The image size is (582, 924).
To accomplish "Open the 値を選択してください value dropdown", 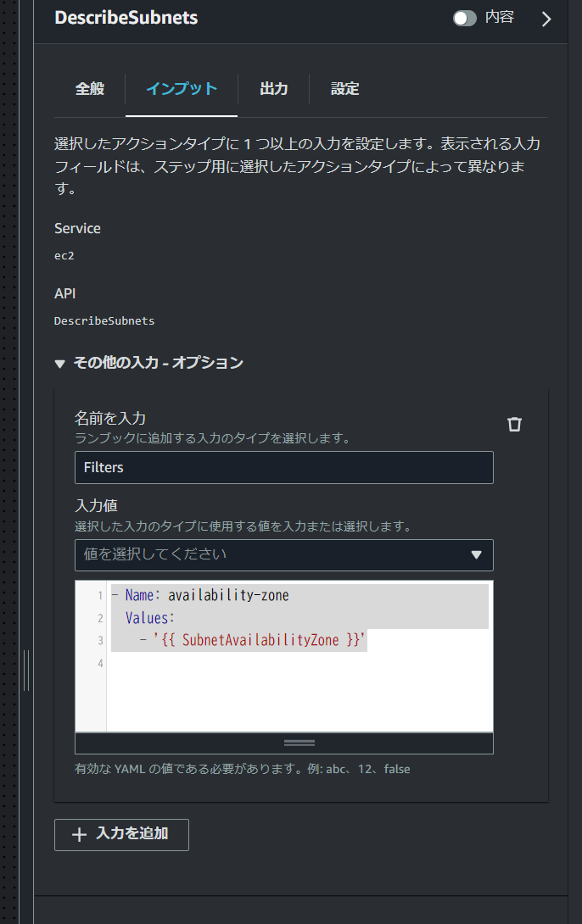I will (284, 555).
